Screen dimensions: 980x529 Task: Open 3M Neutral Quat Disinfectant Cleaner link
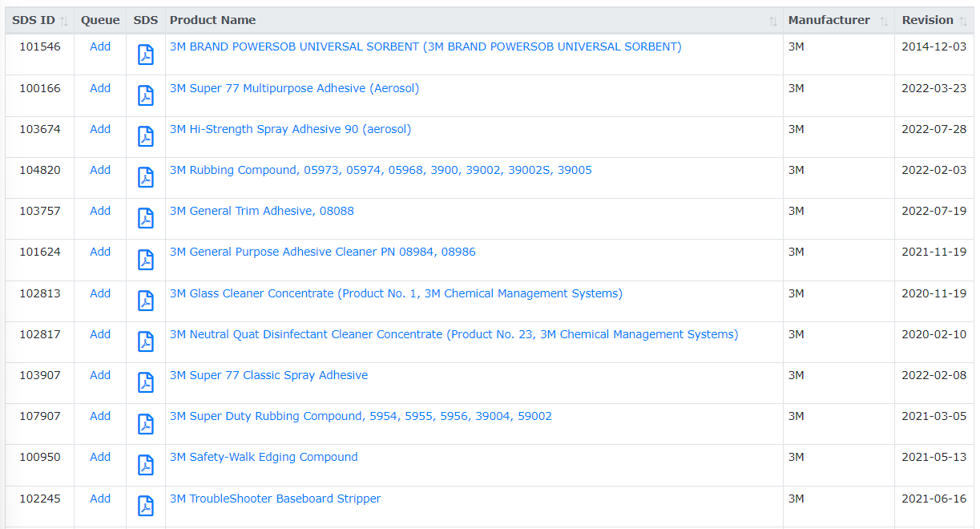click(454, 334)
